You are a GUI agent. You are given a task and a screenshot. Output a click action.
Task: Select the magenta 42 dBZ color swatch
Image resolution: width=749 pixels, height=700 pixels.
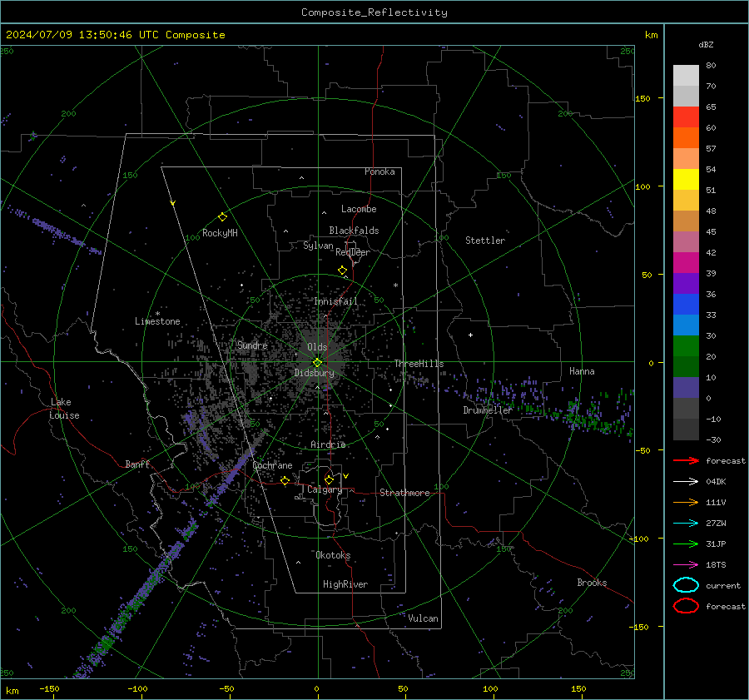pos(686,262)
